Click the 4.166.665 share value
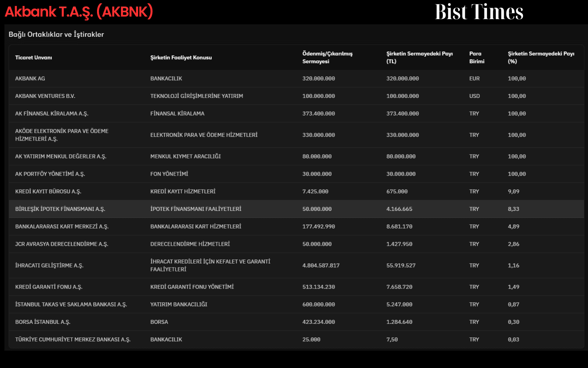588x368 pixels. tap(399, 209)
